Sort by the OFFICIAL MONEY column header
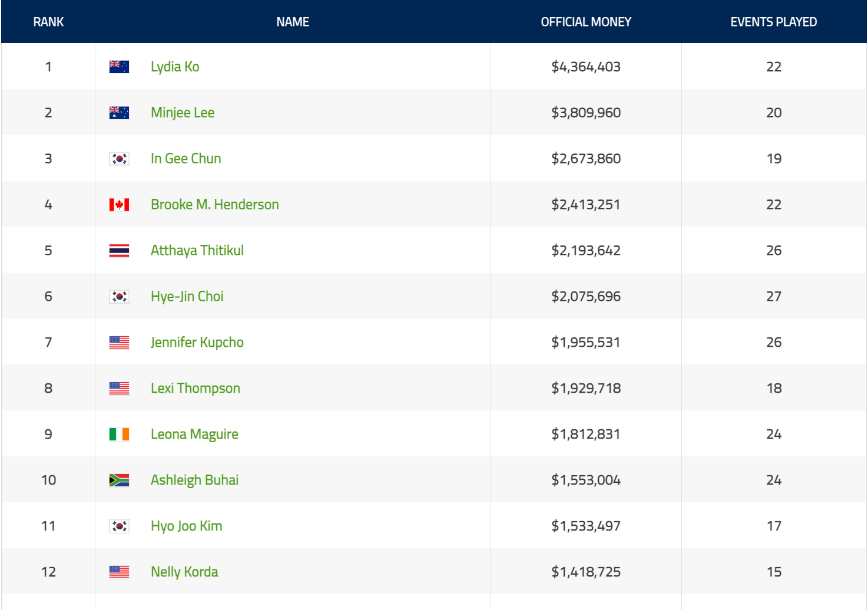 coord(586,22)
